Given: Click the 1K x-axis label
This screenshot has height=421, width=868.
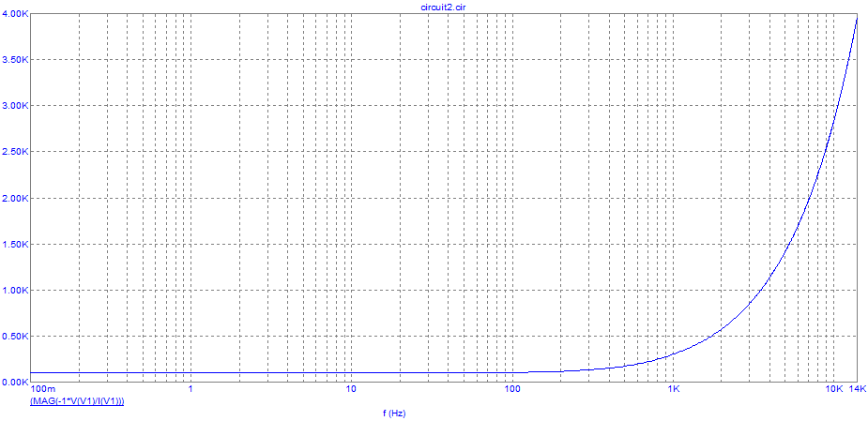Looking at the screenshot, I should point(673,389).
